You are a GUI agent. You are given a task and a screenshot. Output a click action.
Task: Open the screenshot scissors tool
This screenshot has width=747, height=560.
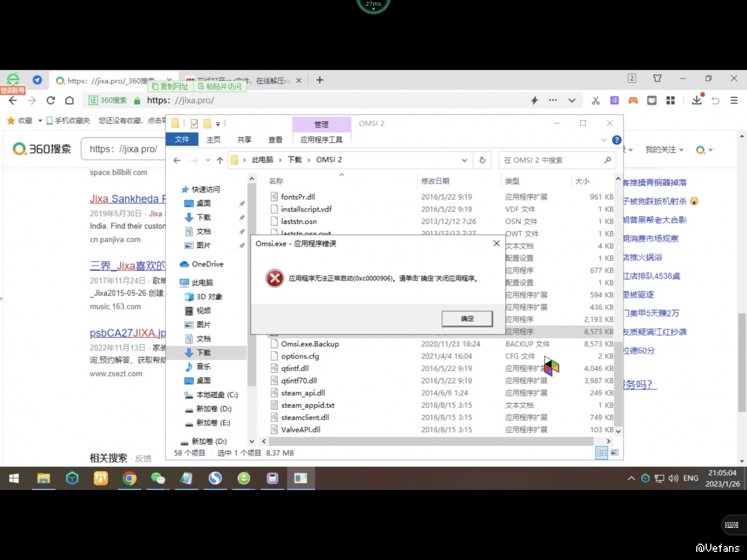pyautogui.click(x=595, y=100)
